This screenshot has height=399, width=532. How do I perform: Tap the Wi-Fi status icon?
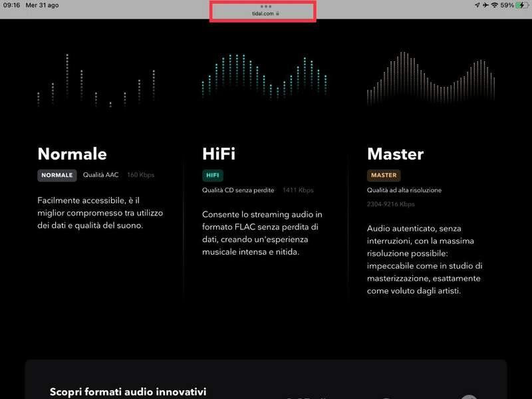point(495,5)
